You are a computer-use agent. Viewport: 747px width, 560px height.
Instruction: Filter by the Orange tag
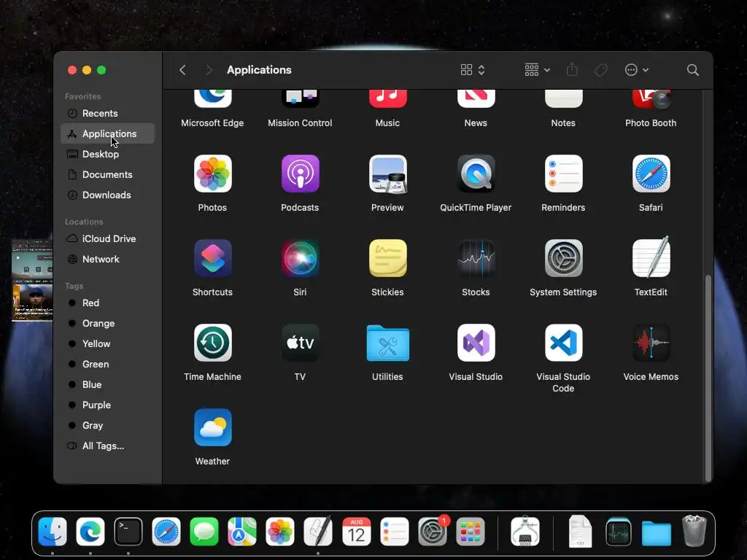click(108, 323)
